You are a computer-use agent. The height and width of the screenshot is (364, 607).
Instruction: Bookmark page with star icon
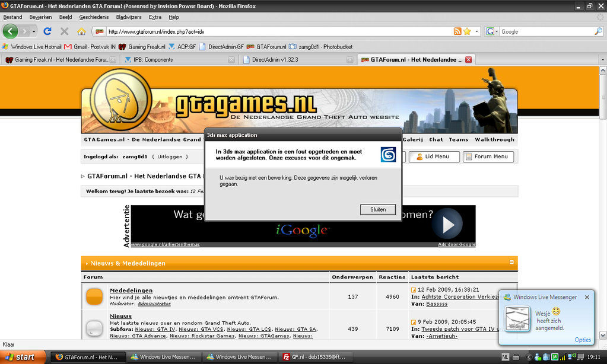point(467,31)
